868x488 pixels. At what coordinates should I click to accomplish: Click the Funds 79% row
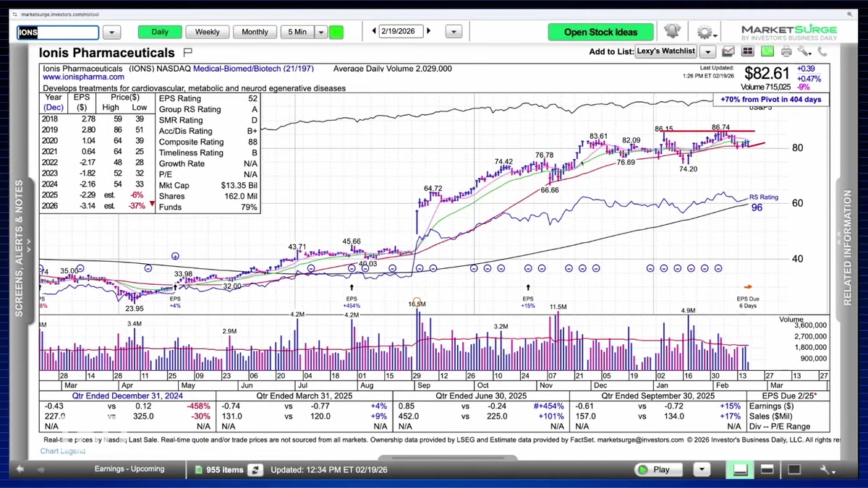tap(208, 207)
